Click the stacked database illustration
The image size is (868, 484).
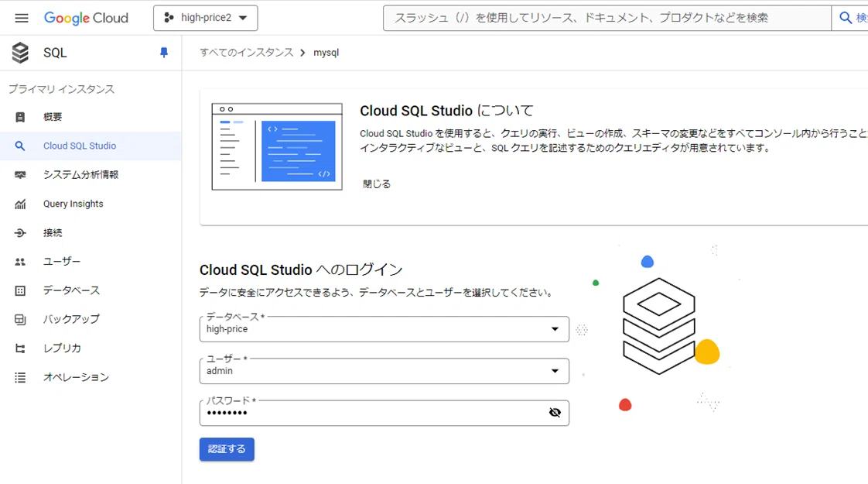click(x=659, y=326)
